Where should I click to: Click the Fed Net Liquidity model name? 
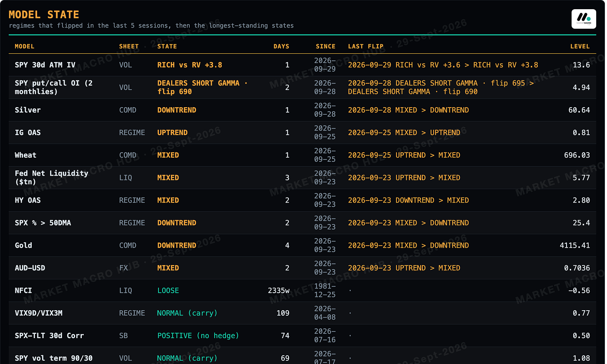pyautogui.click(x=52, y=178)
